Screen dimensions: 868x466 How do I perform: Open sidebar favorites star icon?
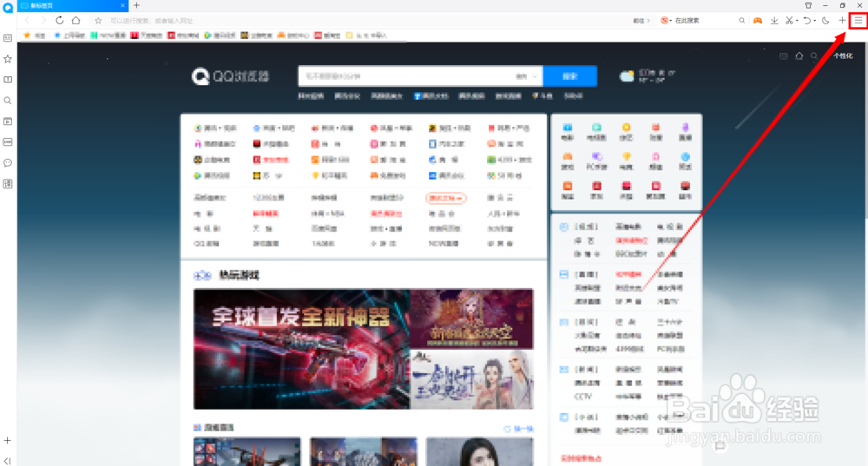point(8,59)
